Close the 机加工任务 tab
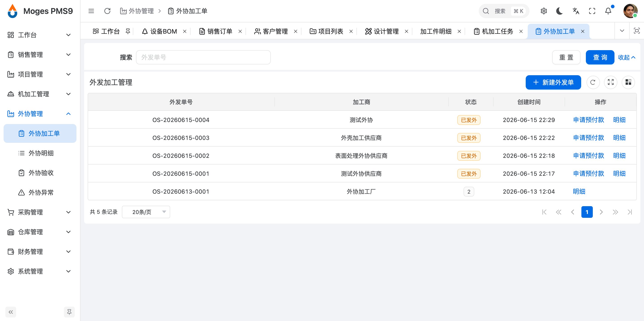The width and height of the screenshot is (644, 321). tap(521, 31)
